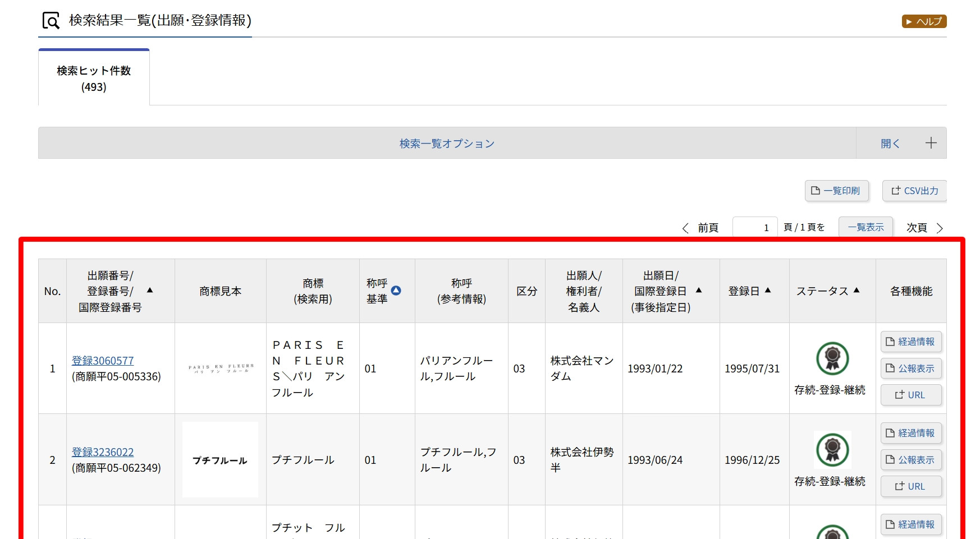This screenshot has width=980, height=539.
Task: Click the page number input field
Action: pos(754,228)
